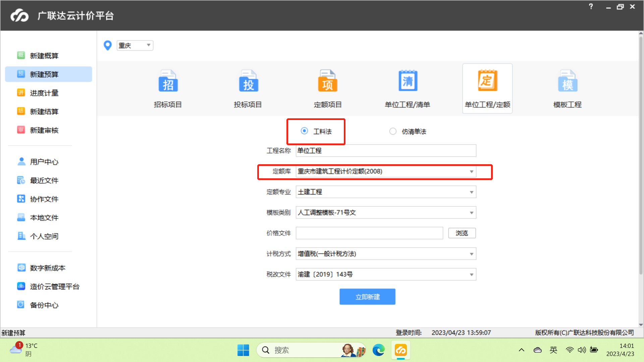Open the 重庆 region dropdown
This screenshot has height=362, width=644.
pyautogui.click(x=135, y=45)
